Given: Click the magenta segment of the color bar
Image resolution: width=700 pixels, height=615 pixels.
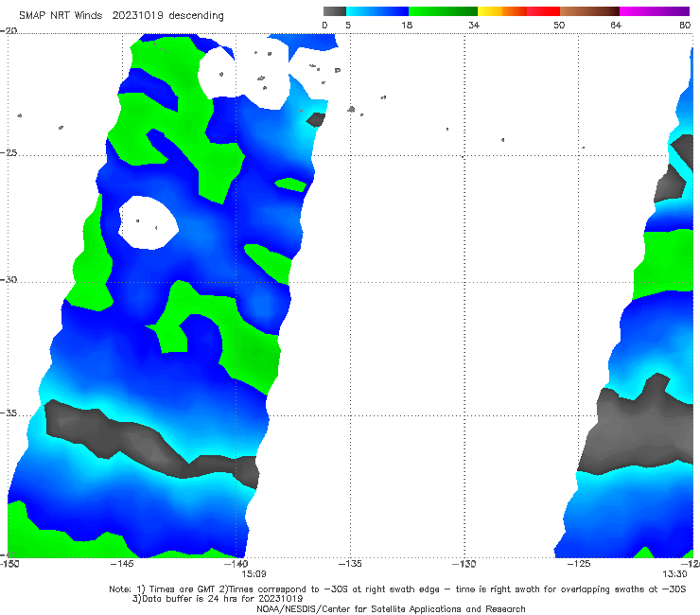Looking at the screenshot, I should [x=655, y=11].
